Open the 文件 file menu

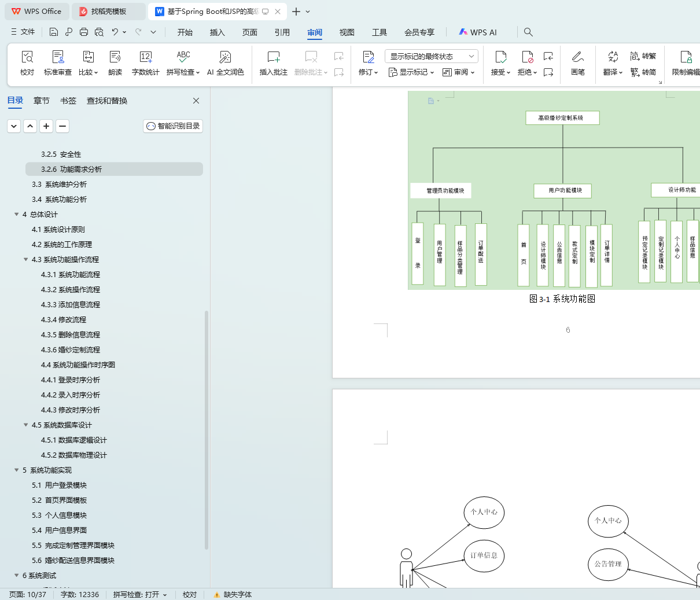23,32
